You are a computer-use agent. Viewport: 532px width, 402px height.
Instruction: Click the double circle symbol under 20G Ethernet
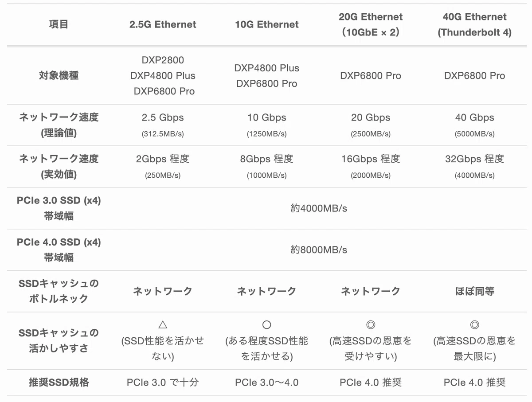[371, 325]
